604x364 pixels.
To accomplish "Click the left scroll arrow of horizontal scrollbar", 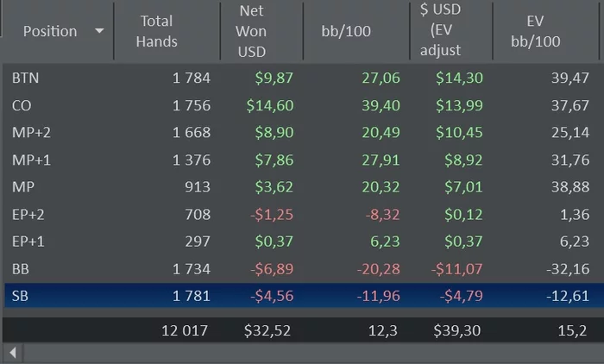I will tap(13, 352).
